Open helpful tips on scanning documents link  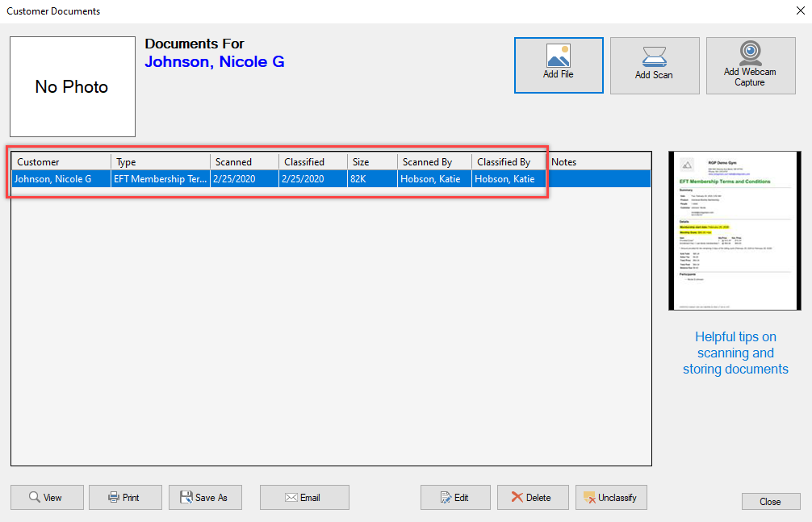(735, 353)
